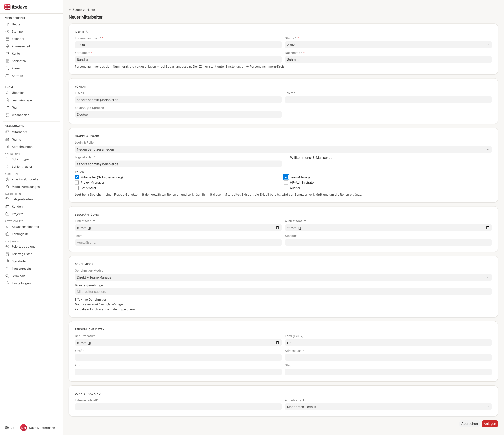Check the Projekt-Manager role

(x=77, y=183)
